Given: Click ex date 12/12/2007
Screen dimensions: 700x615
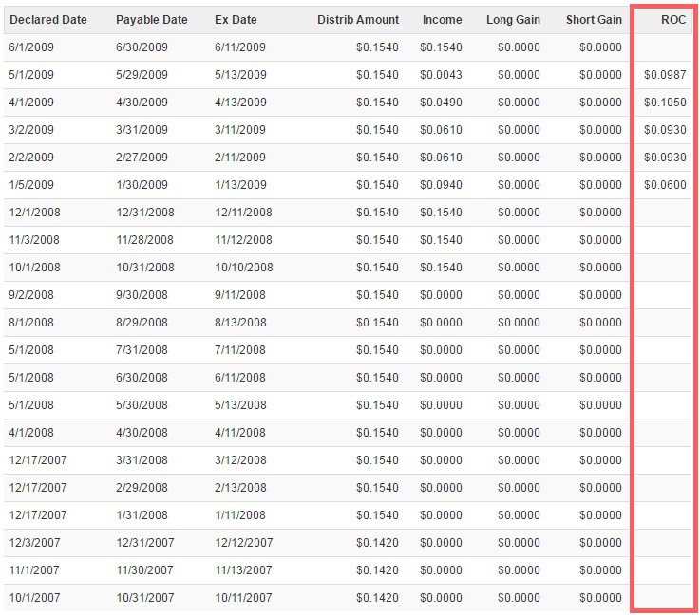Looking at the screenshot, I should coord(244,543).
